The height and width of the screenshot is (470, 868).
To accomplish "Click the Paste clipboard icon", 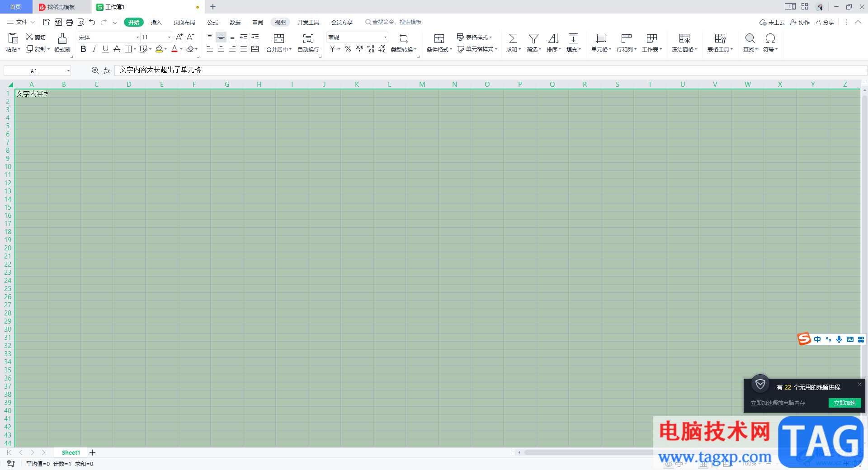I will click(13, 38).
